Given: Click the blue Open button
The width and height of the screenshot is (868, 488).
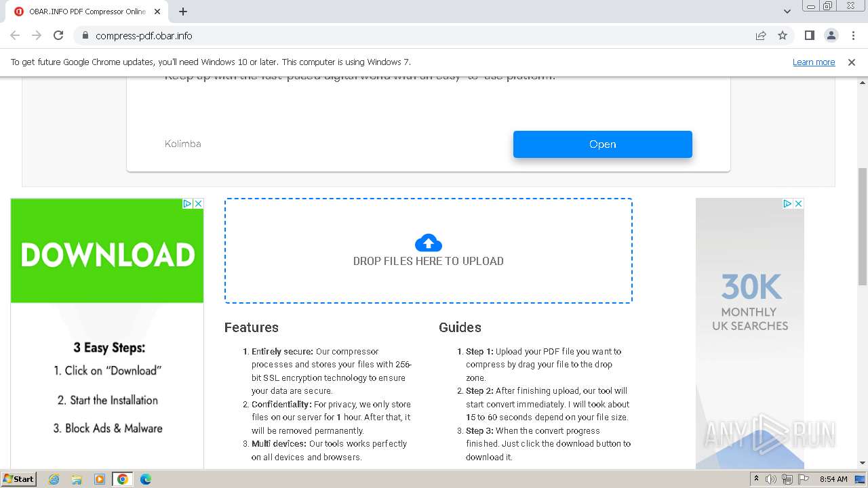Looking at the screenshot, I should (x=602, y=144).
